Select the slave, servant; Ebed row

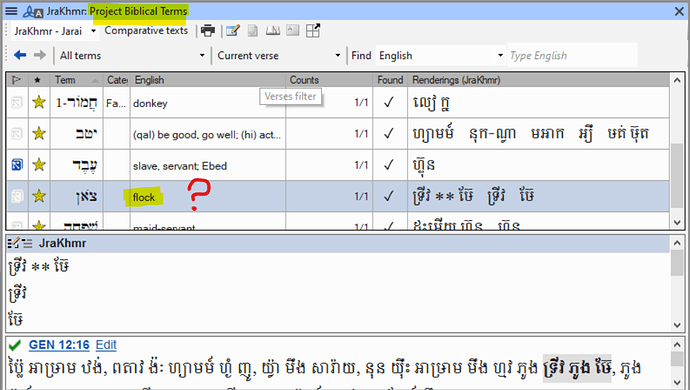coord(338,165)
